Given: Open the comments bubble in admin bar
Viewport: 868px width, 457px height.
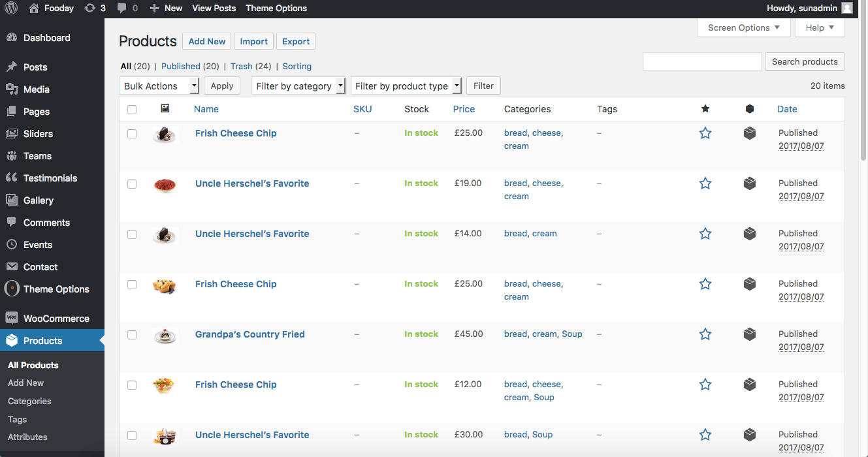Looking at the screenshot, I should (127, 8).
